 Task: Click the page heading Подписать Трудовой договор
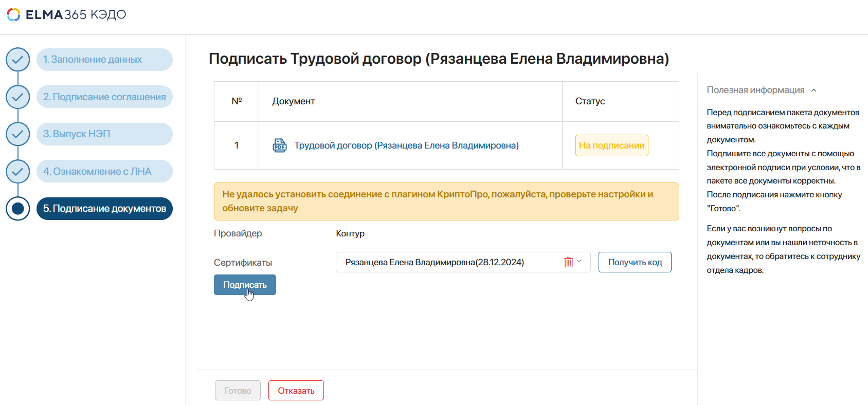point(439,59)
